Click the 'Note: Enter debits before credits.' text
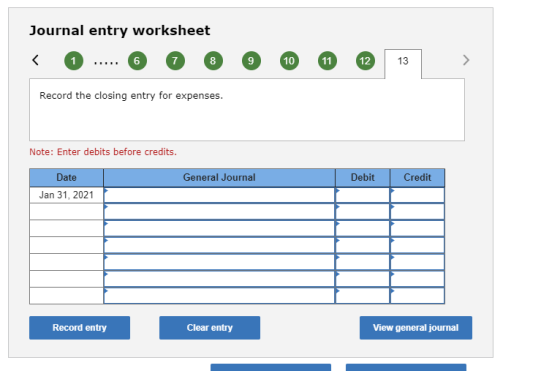The width and height of the screenshot is (560, 371). coord(103,152)
